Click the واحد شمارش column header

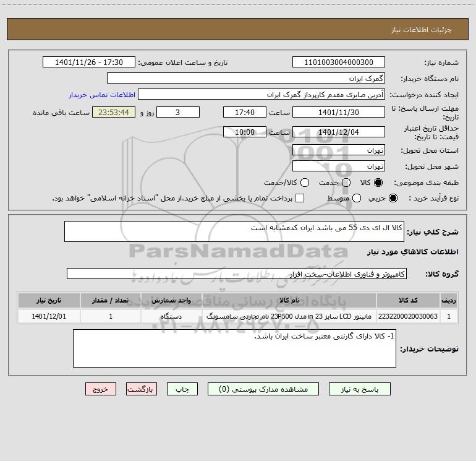point(171,300)
